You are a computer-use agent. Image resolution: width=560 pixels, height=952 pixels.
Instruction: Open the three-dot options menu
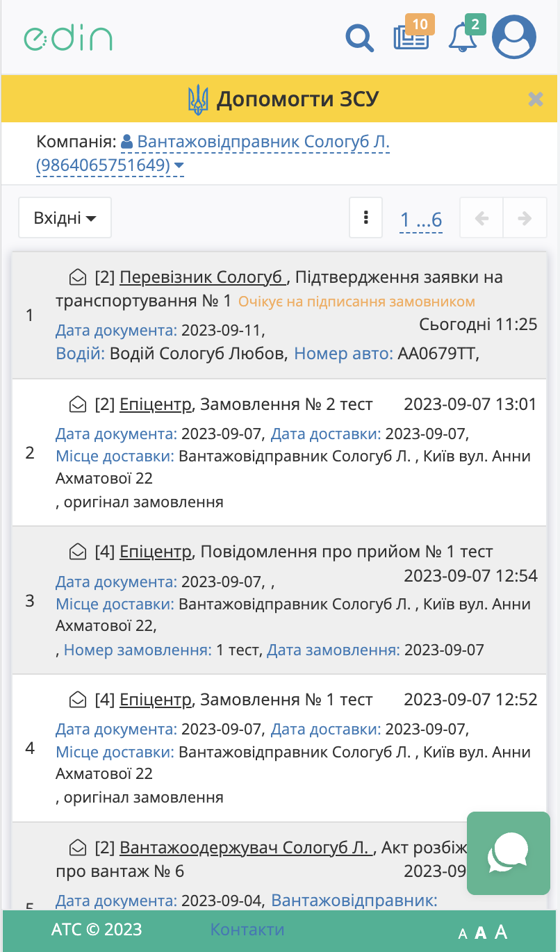[365, 218]
